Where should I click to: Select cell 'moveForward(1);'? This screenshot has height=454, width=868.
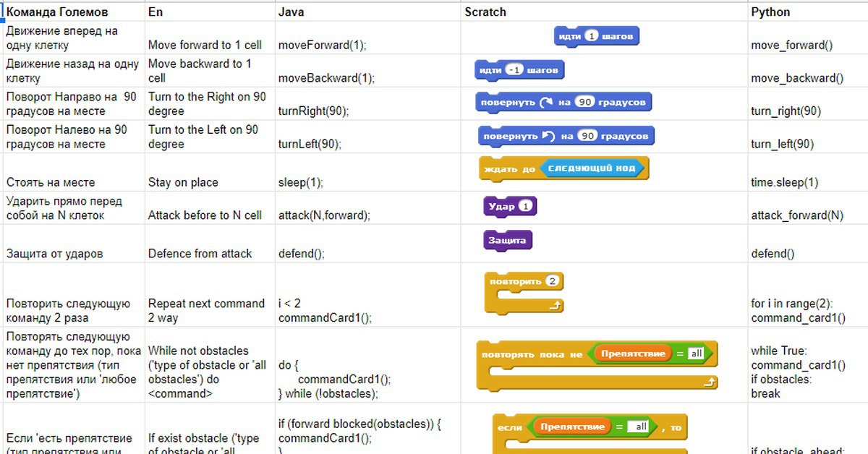tap(367, 38)
